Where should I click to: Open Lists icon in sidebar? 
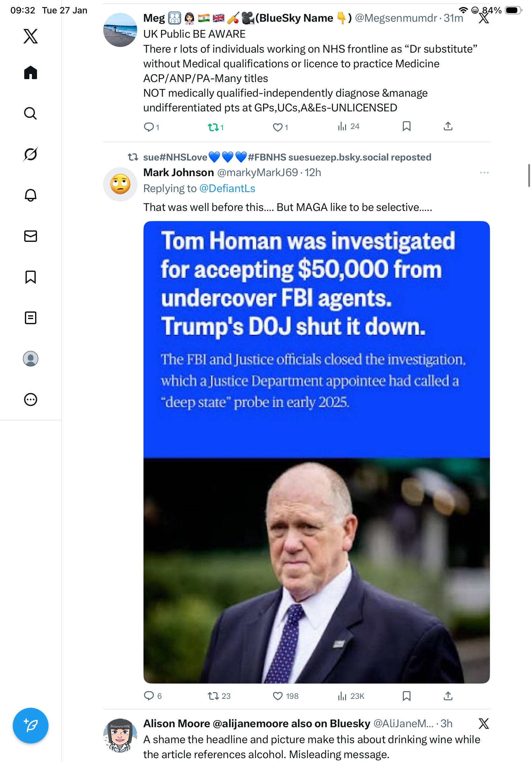[31, 317]
